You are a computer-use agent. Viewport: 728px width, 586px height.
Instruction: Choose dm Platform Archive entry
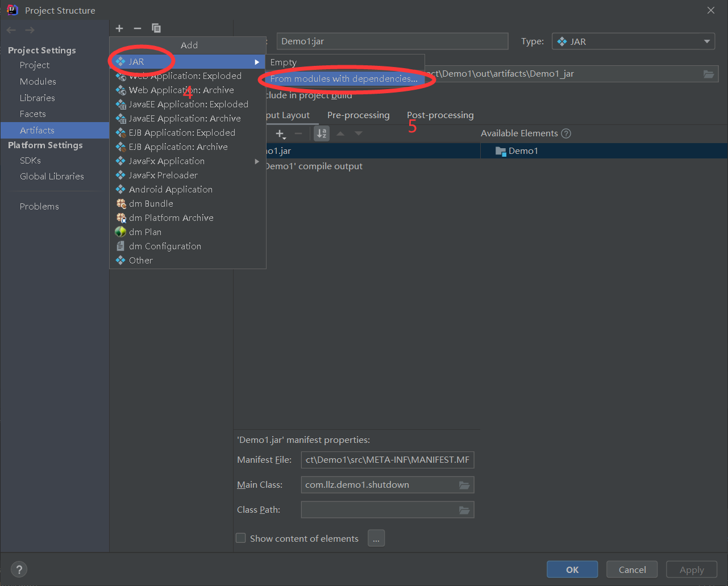[x=188, y=217]
